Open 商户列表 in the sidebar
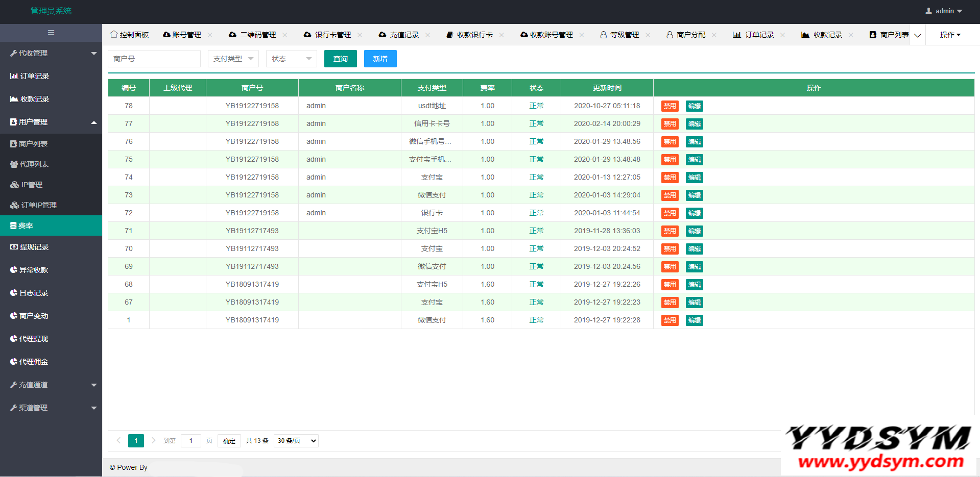 click(x=33, y=144)
